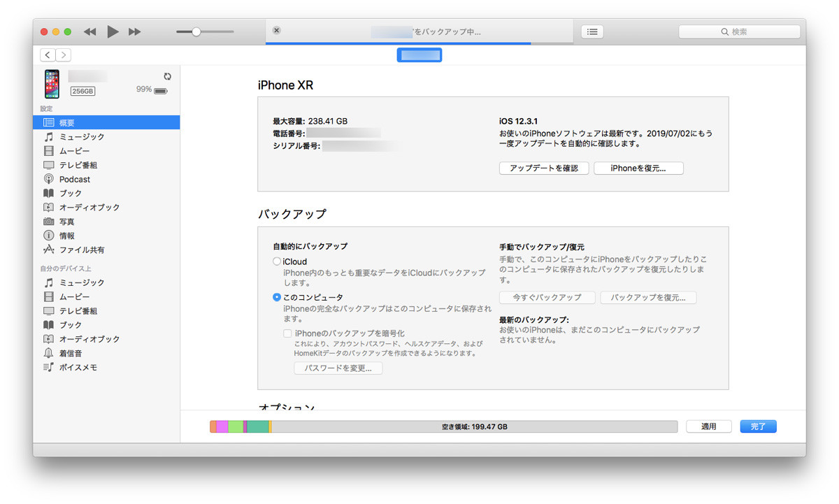Open the 情報 sidebar item
The image size is (839, 504).
pyautogui.click(x=106, y=236)
